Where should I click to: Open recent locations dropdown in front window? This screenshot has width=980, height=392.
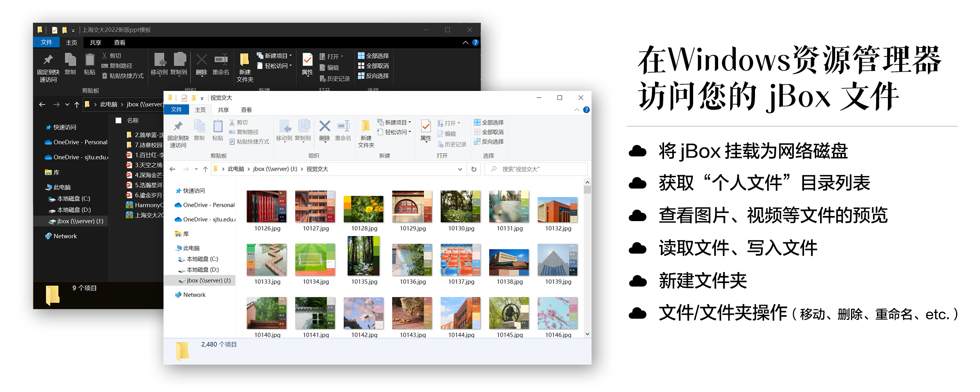coord(196,169)
